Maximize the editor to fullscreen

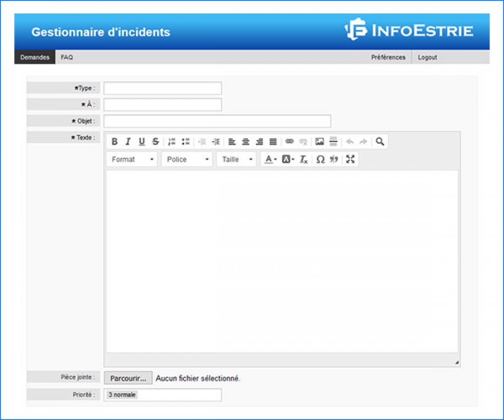pos(350,159)
